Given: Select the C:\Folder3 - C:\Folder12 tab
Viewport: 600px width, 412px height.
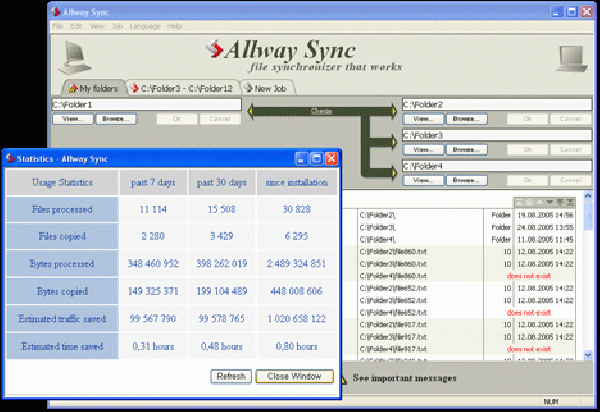Looking at the screenshot, I should [183, 88].
